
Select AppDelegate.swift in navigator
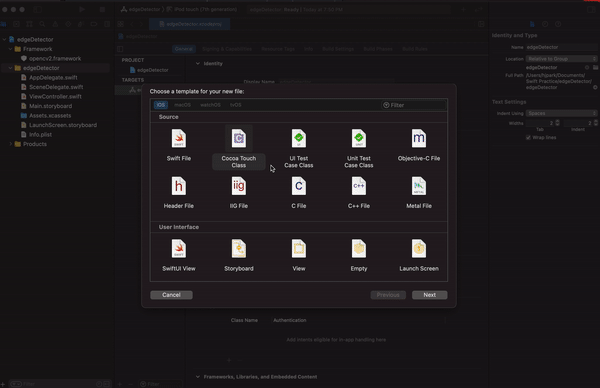click(x=53, y=77)
